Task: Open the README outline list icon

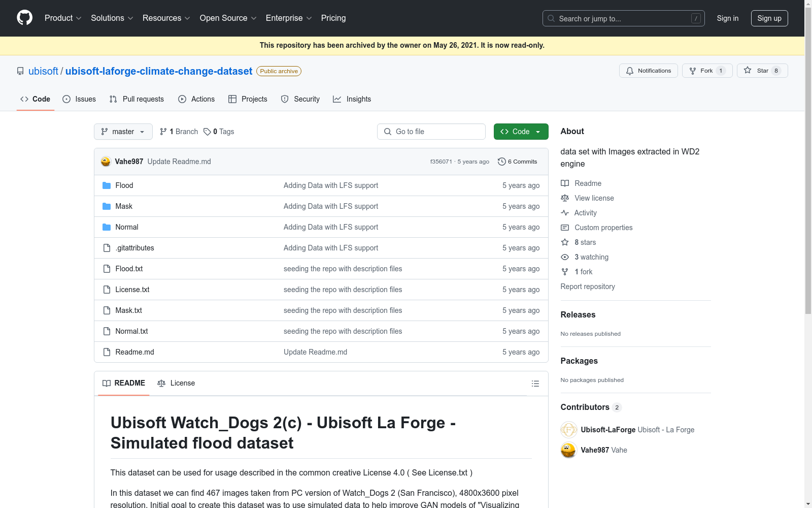Action: pos(535,384)
